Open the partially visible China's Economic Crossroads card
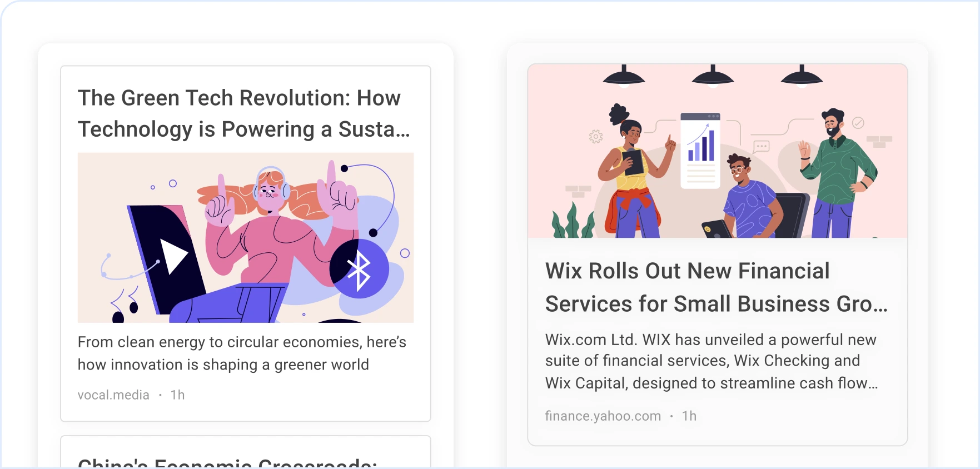 click(x=245, y=457)
